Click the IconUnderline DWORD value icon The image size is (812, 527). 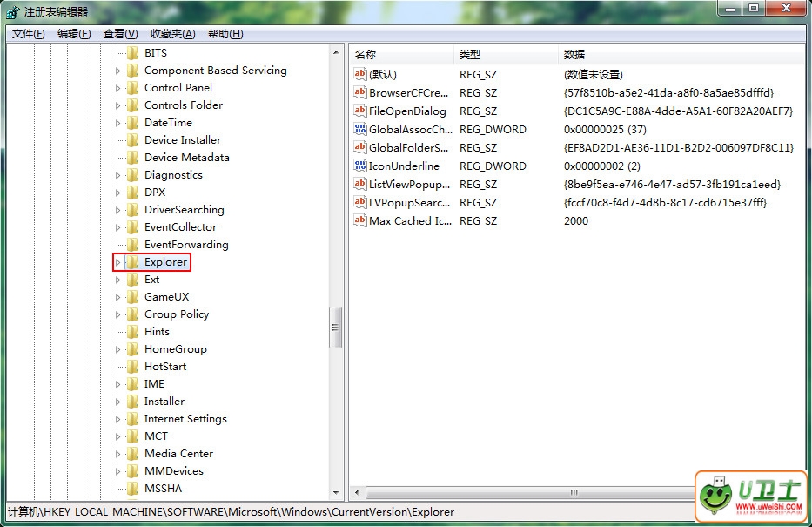(x=360, y=166)
